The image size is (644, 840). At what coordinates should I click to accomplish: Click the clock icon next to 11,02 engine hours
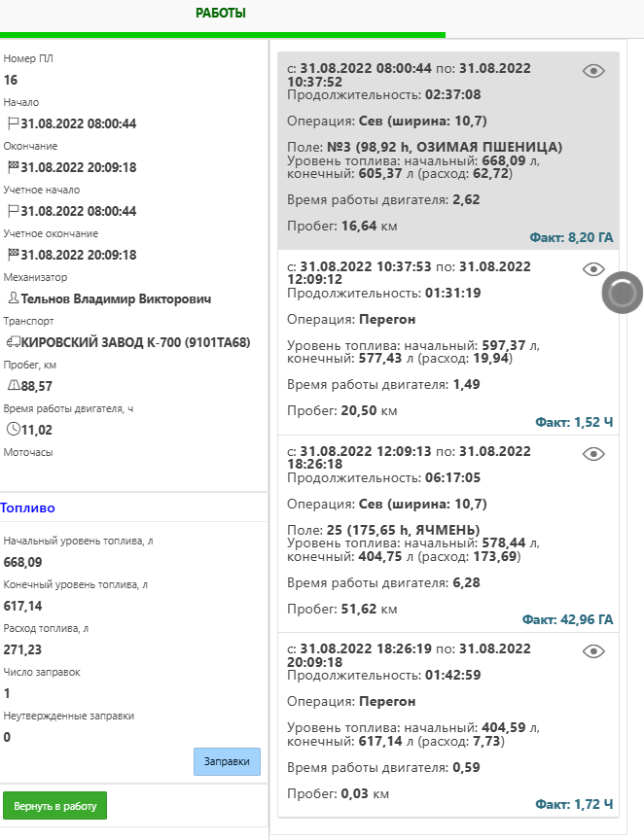click(13, 429)
